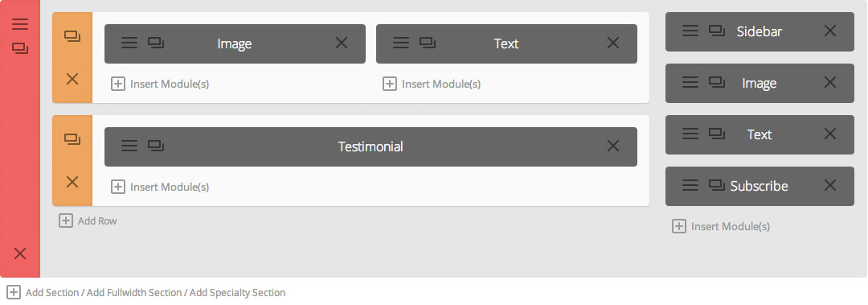Remove the Subscribe module
The height and width of the screenshot is (305, 868).
pos(829,185)
